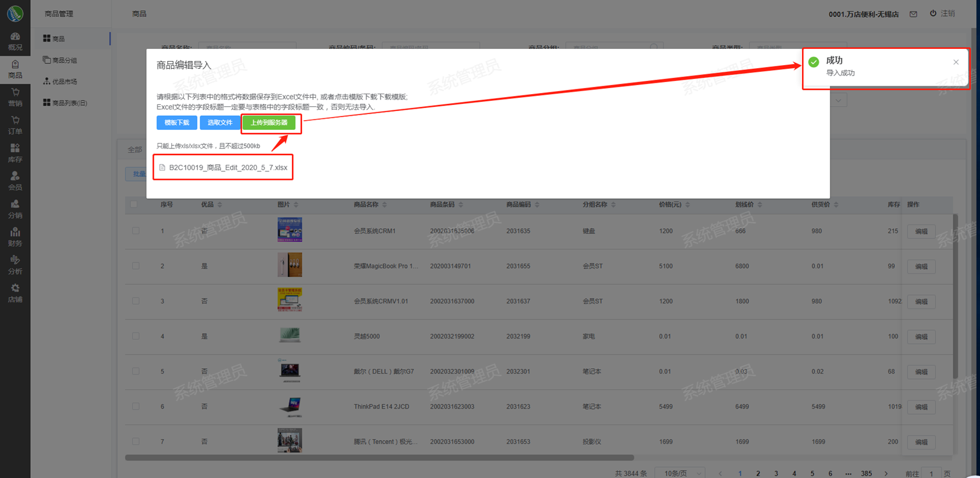
Task: Go to page 2 in pagination
Action: (758, 474)
